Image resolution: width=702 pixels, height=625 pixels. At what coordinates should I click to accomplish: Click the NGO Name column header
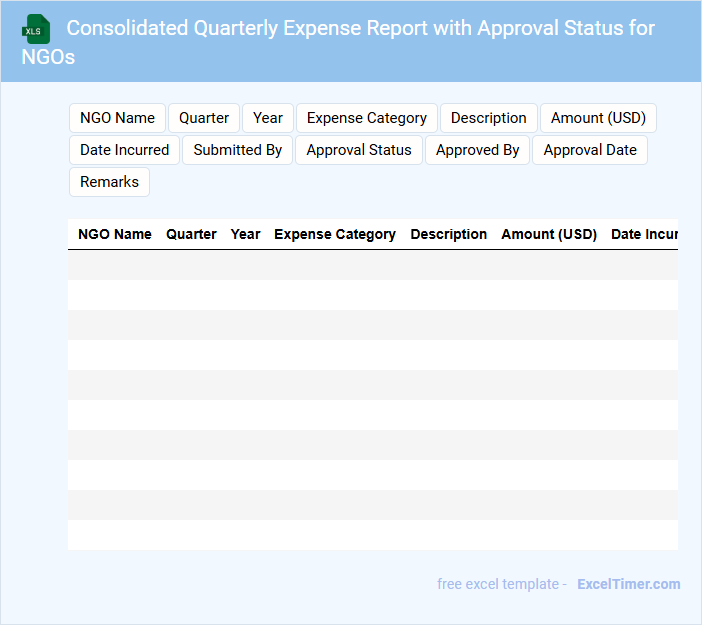[115, 234]
